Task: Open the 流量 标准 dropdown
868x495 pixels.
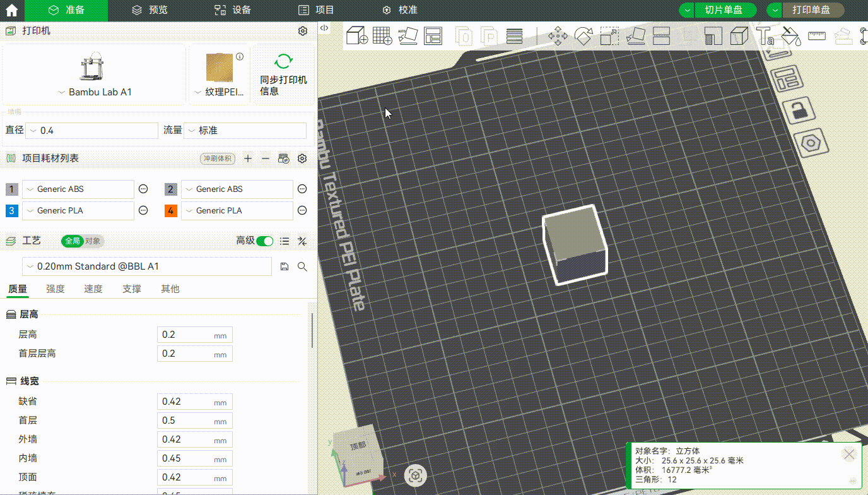Action: (x=245, y=131)
